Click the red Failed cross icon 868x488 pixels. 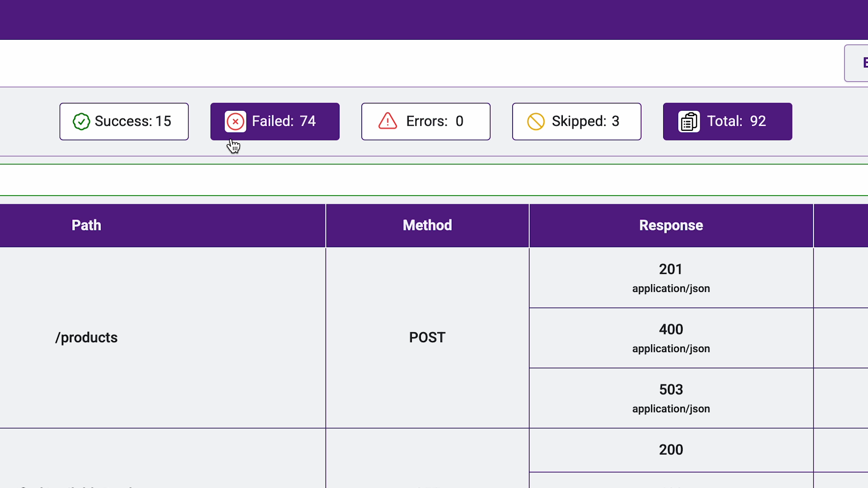(x=236, y=122)
